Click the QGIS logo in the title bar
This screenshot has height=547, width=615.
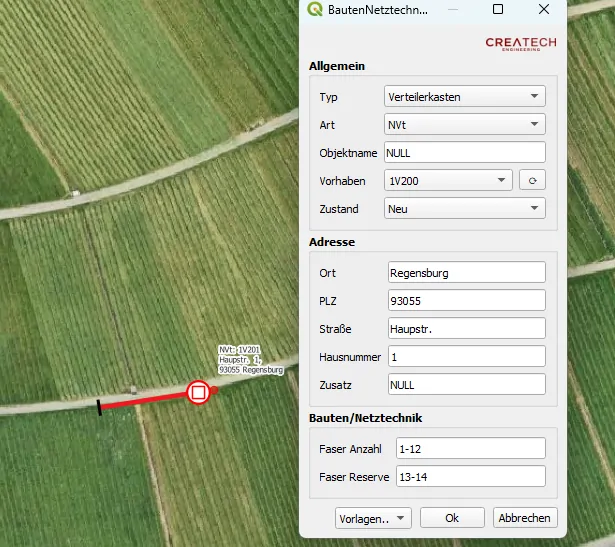315,10
